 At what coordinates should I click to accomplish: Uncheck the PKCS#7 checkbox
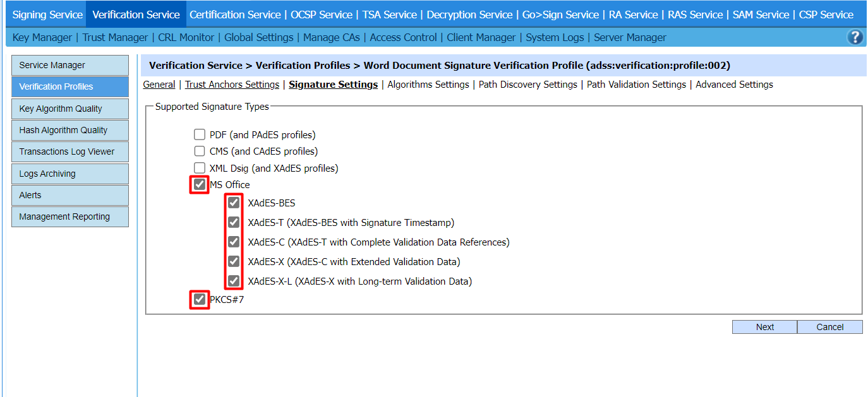point(200,299)
